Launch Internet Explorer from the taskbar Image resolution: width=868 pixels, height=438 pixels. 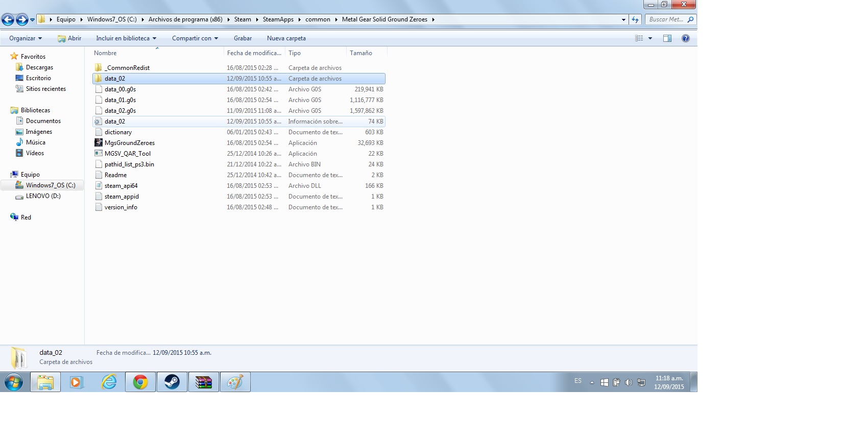point(109,382)
